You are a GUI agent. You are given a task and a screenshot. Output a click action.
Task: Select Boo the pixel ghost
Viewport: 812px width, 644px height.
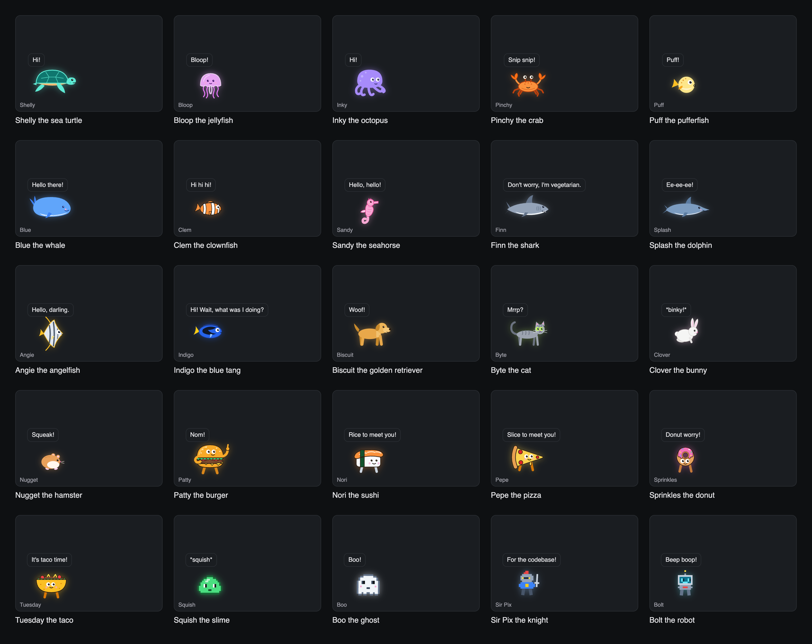point(368,585)
